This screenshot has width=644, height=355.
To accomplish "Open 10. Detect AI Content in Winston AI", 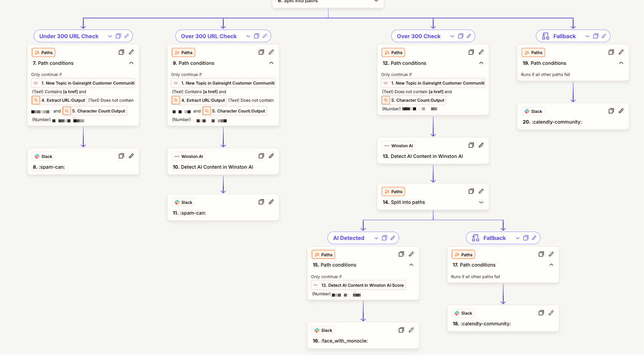I will click(x=213, y=167).
